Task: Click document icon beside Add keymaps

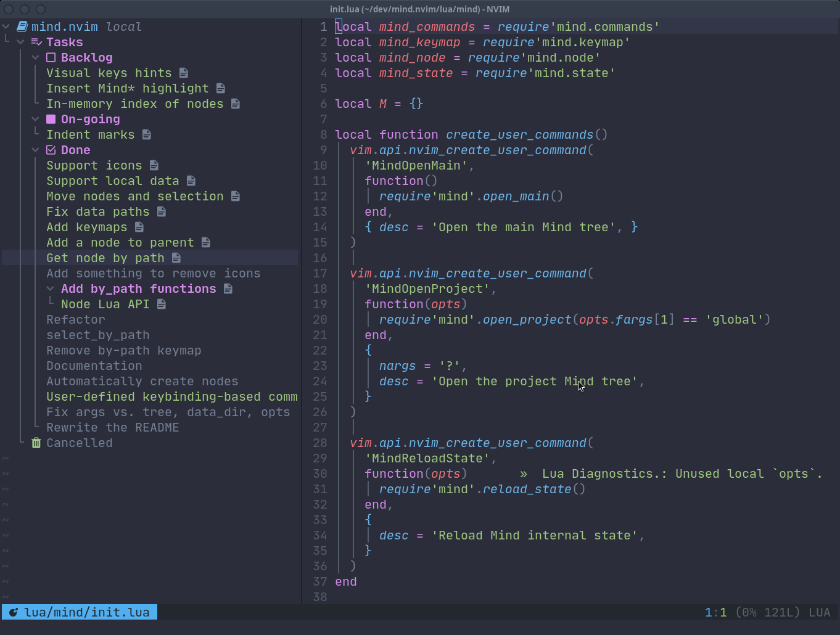Action: click(x=139, y=227)
